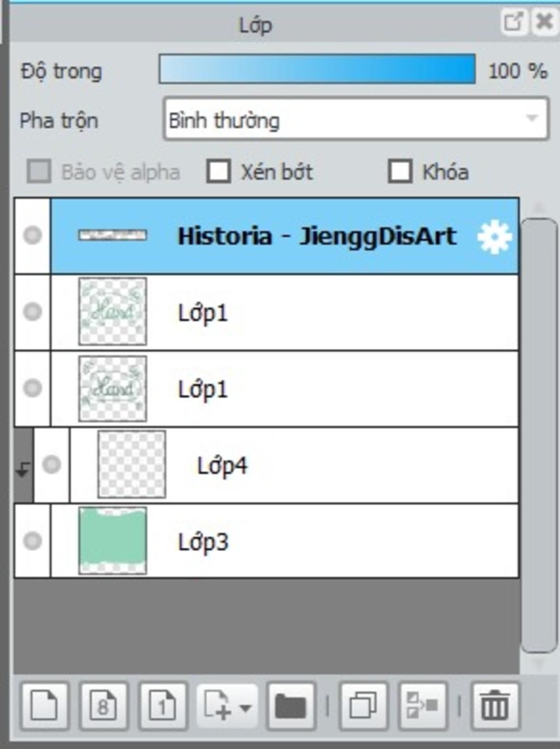This screenshot has width=560, height=749.
Task: Toggle visibility of Lớp4 layer
Action: click(x=51, y=465)
